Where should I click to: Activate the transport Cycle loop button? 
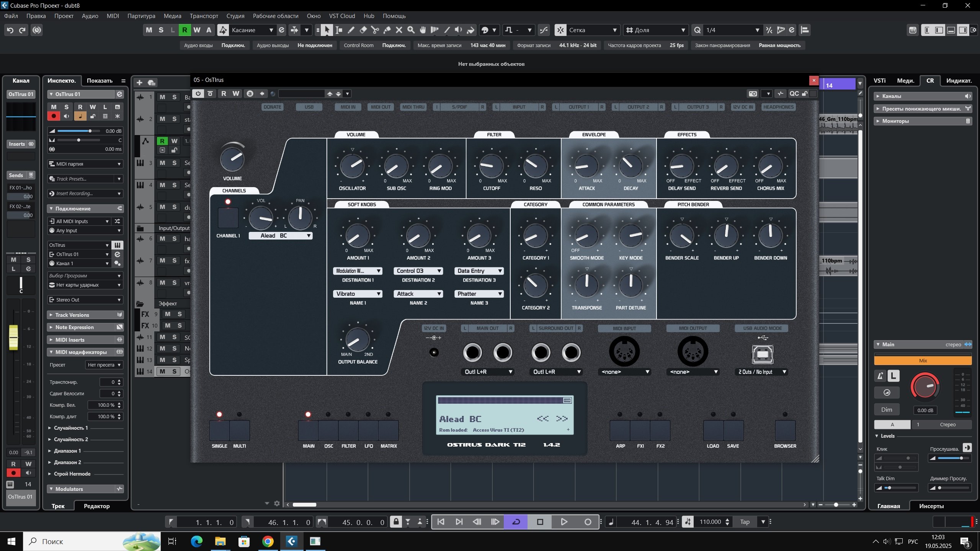(516, 522)
